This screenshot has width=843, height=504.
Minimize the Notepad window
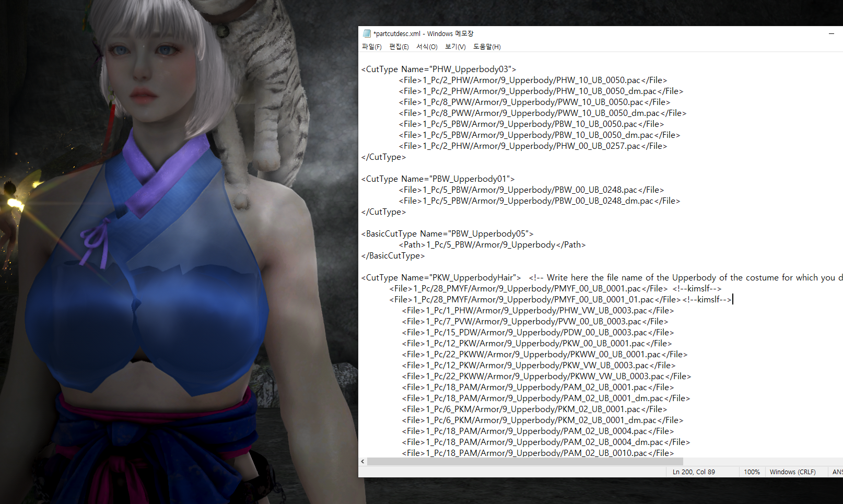(831, 33)
